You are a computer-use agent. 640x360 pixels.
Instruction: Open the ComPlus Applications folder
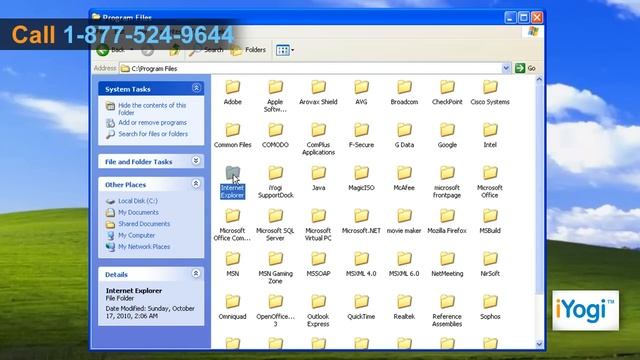(318, 139)
